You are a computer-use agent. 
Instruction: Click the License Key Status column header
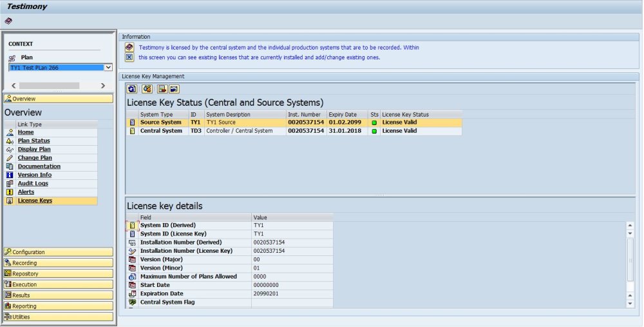click(421, 114)
